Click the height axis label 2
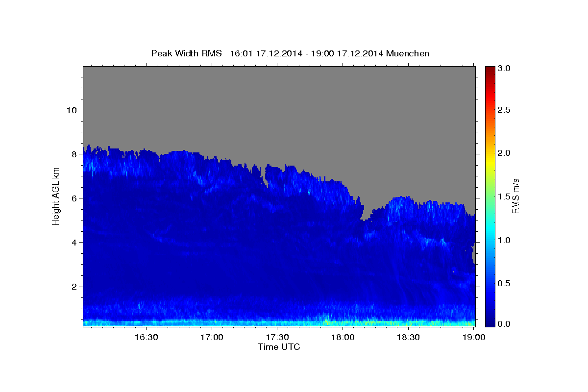588x392 pixels. (73, 287)
